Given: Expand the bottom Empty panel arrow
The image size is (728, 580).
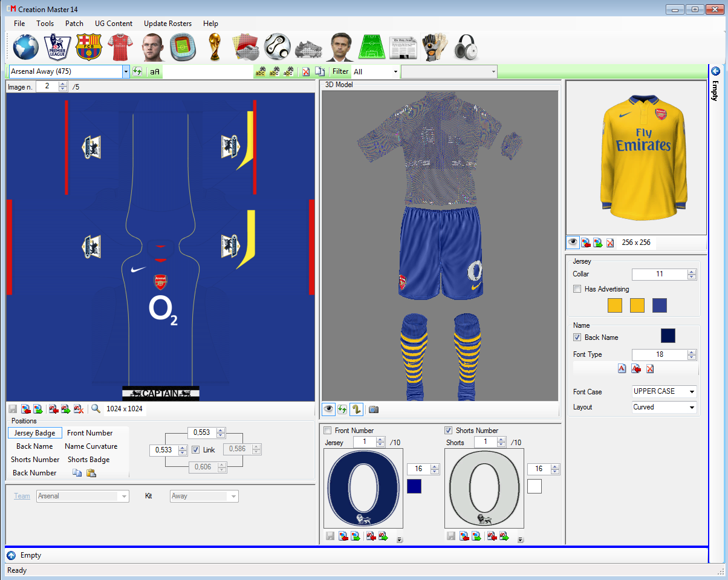Looking at the screenshot, I should pyautogui.click(x=11, y=555).
